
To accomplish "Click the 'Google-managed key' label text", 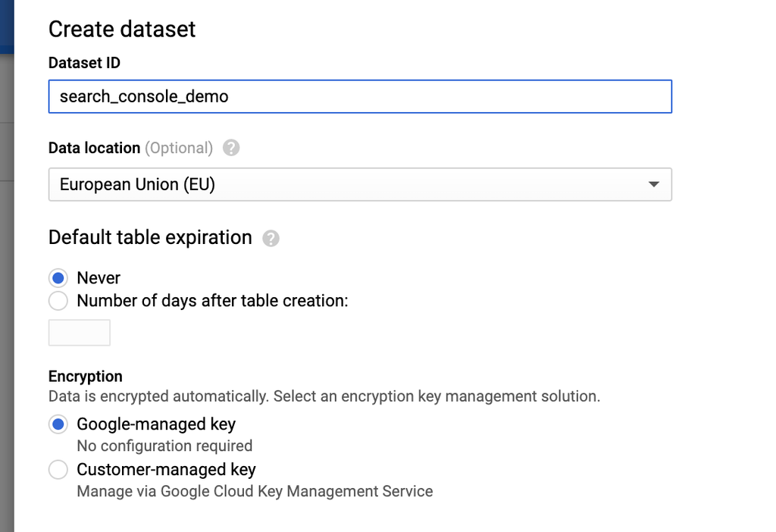I will click(x=156, y=424).
